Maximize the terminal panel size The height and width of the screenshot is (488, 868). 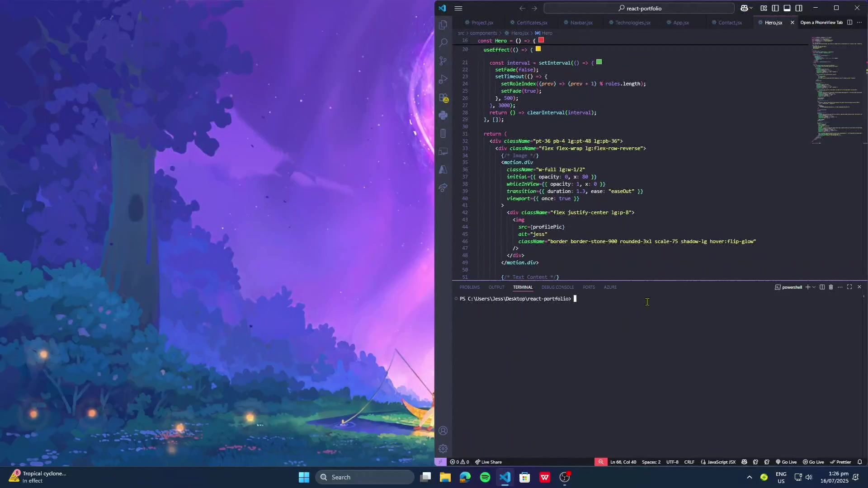click(849, 287)
